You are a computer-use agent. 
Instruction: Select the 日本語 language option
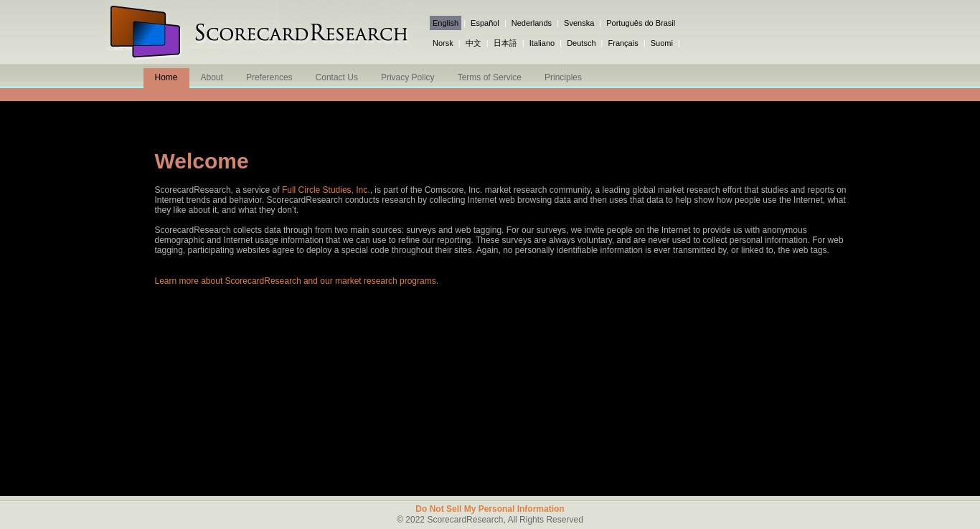click(505, 43)
